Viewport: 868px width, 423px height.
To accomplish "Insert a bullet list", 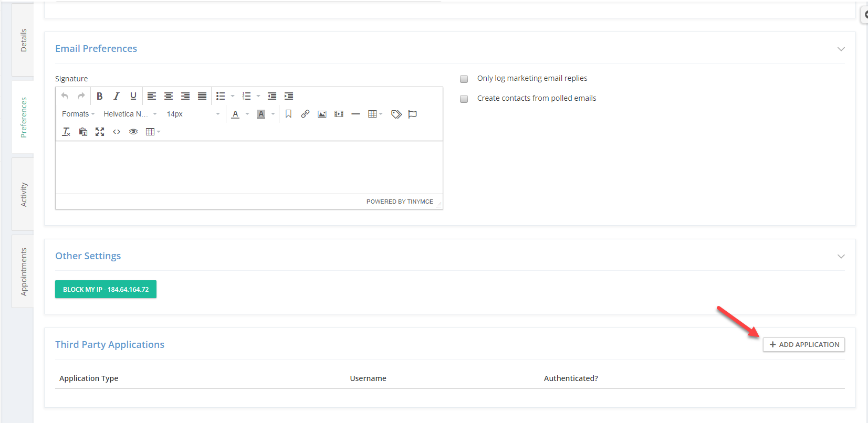I will coord(221,96).
